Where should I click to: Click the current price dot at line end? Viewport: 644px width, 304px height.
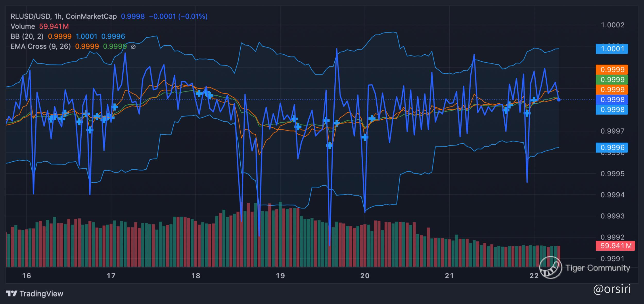558,100
